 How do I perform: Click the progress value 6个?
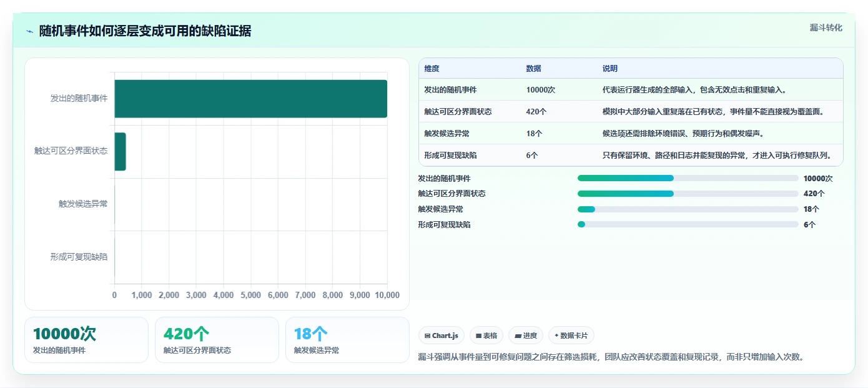(809, 224)
